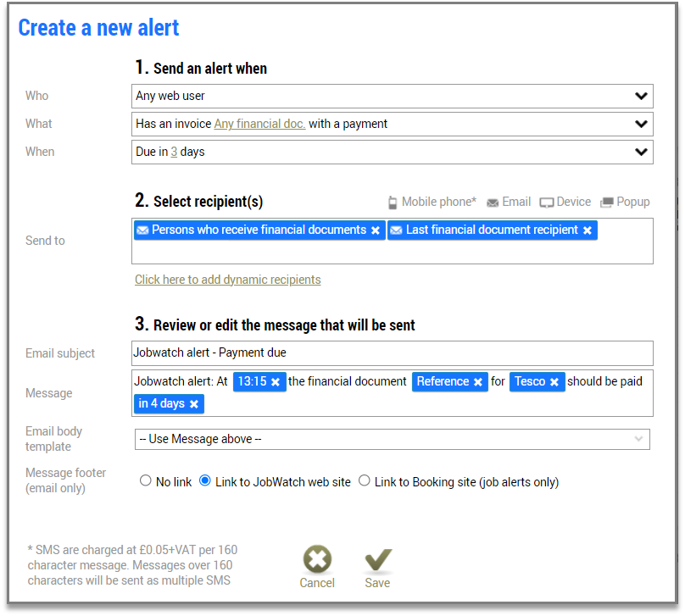Select 'Link to JobWatch web site' option
This screenshot has height=616, width=685.
pos(205,481)
